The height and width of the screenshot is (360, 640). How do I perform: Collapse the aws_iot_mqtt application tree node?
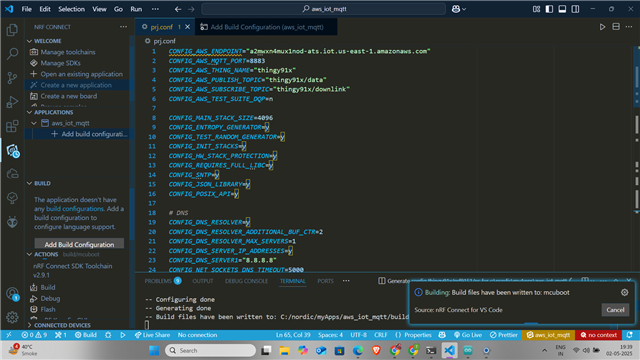point(34,123)
